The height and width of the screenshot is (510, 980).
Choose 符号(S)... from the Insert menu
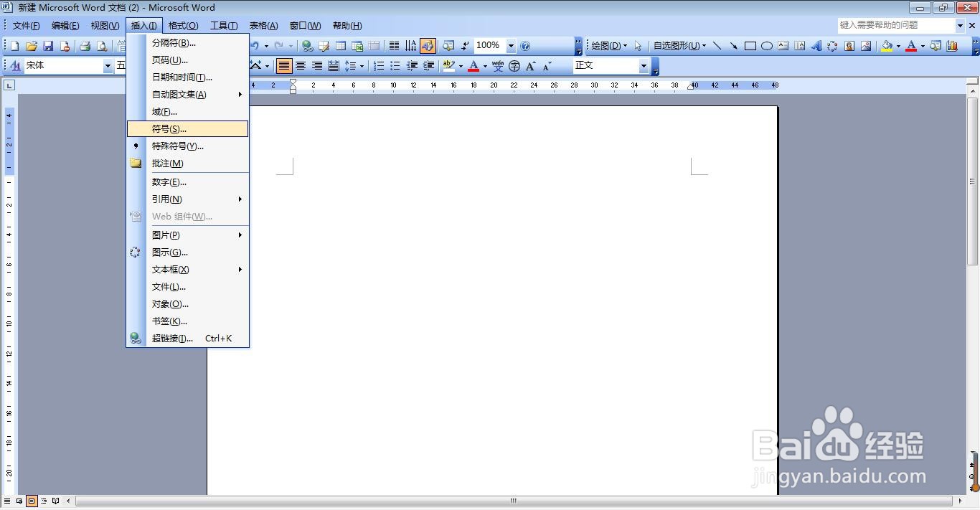point(188,129)
